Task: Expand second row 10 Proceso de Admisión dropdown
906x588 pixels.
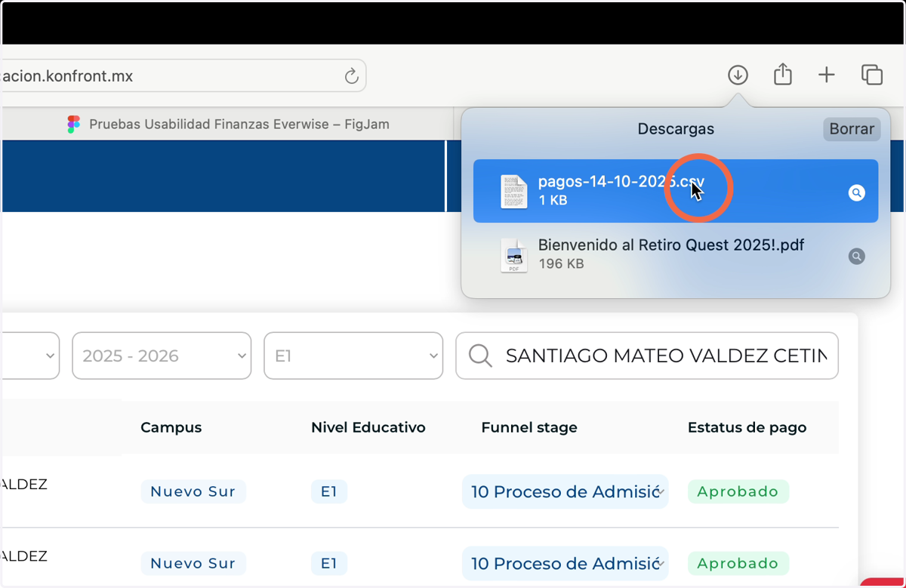Action: click(x=565, y=563)
